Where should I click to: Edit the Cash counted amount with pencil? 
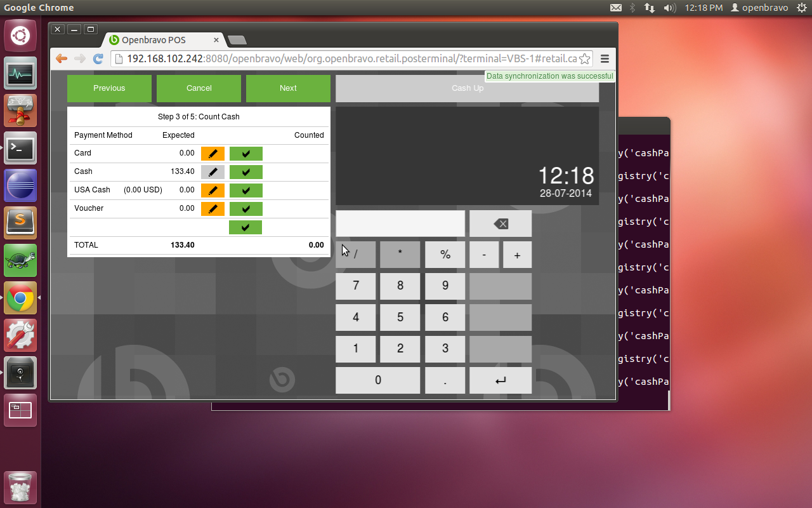pos(213,172)
